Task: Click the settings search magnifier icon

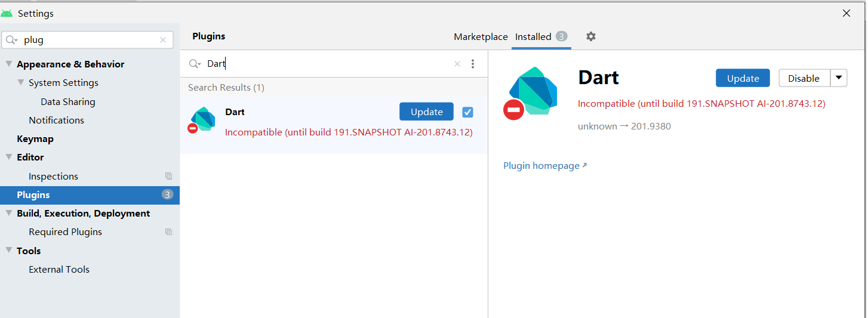Action: (12, 40)
